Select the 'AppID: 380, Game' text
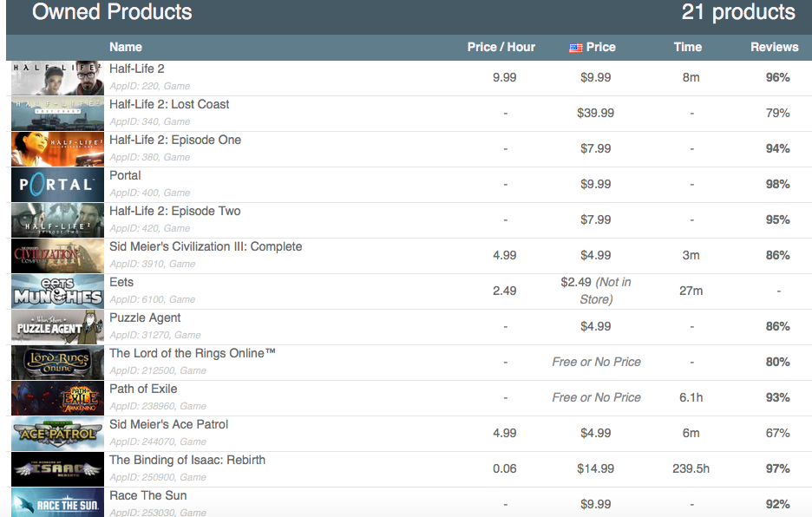The image size is (812, 517). point(150,157)
